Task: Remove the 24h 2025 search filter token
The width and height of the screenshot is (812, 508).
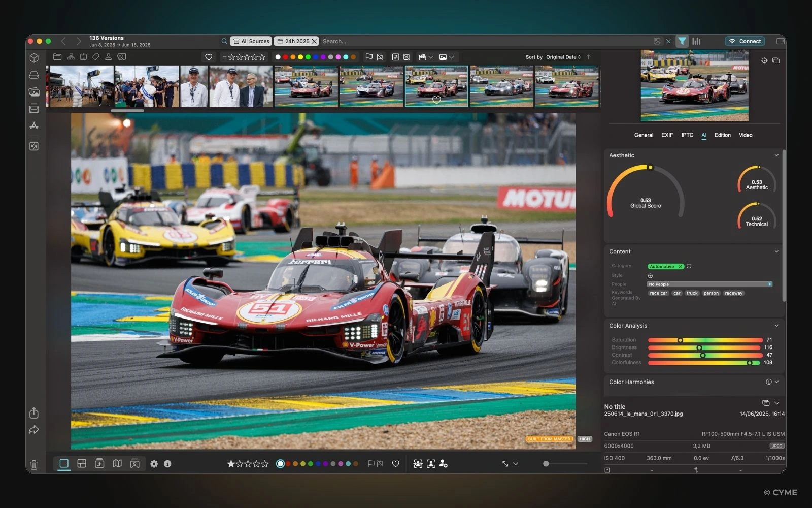Action: (x=314, y=41)
